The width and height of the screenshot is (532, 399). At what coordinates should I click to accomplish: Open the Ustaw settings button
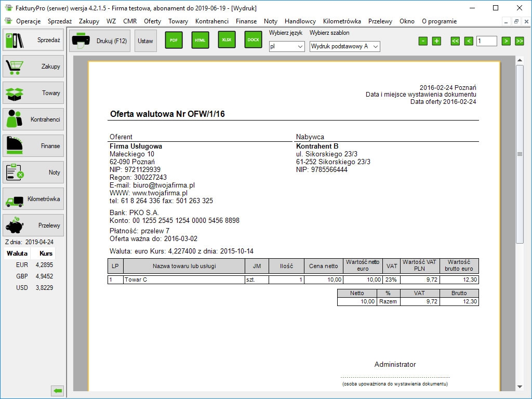(x=145, y=41)
